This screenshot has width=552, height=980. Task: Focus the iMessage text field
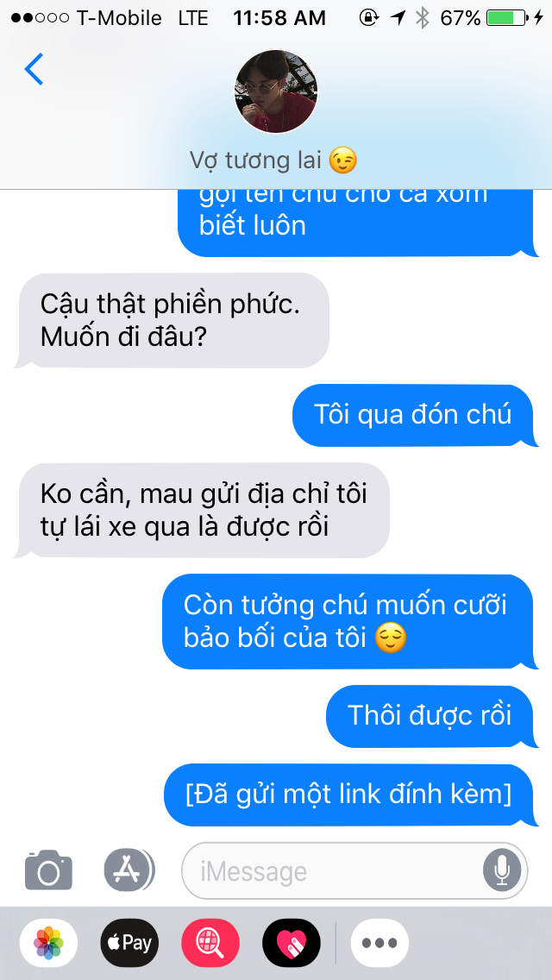pos(354,870)
